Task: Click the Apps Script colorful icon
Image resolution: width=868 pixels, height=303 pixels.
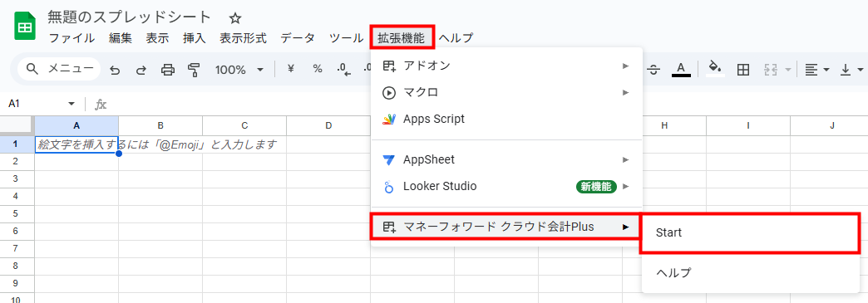Action: (x=389, y=119)
